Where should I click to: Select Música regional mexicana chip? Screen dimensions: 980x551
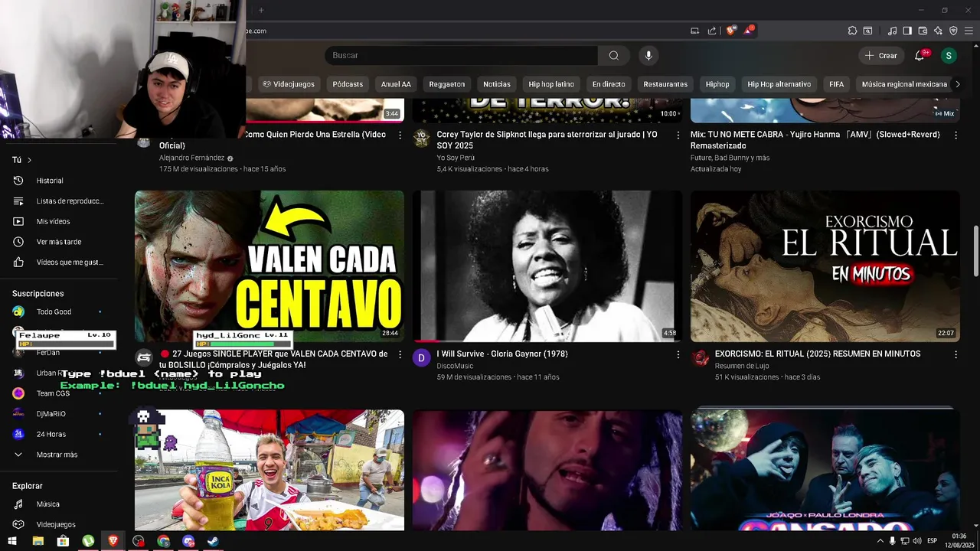(904, 84)
